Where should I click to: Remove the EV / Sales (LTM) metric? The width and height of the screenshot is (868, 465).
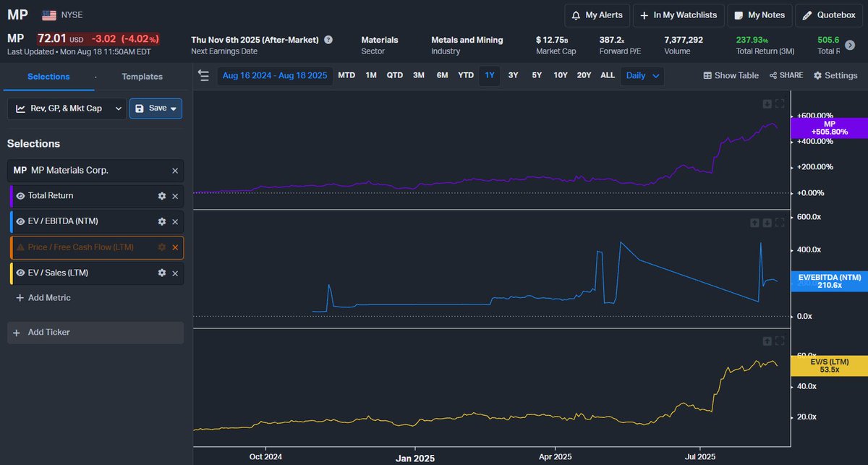click(x=175, y=273)
